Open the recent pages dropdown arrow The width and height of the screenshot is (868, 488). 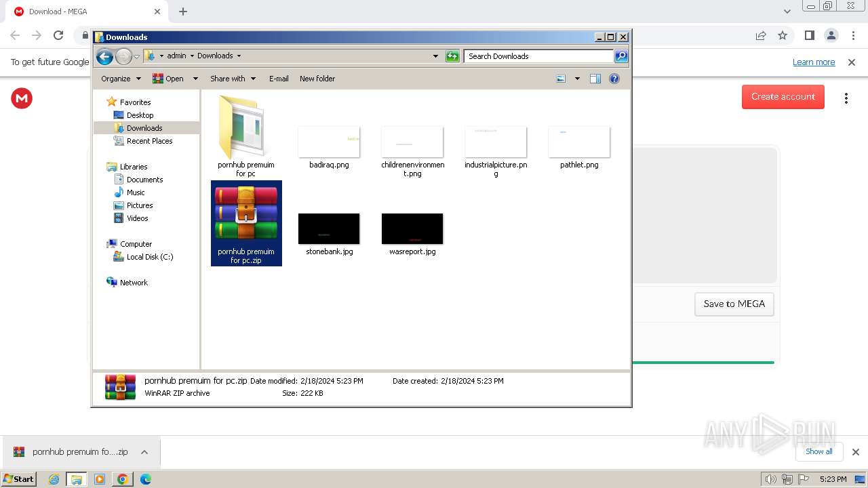[x=136, y=56]
